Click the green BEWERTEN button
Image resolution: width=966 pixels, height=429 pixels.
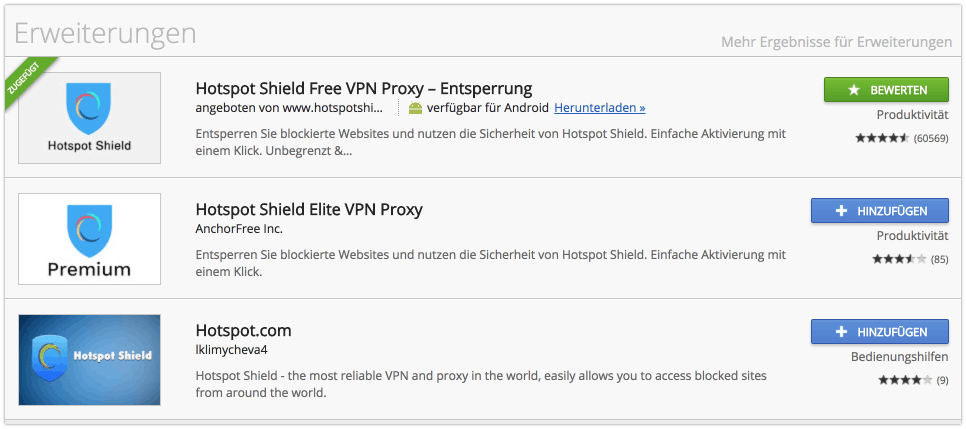887,90
